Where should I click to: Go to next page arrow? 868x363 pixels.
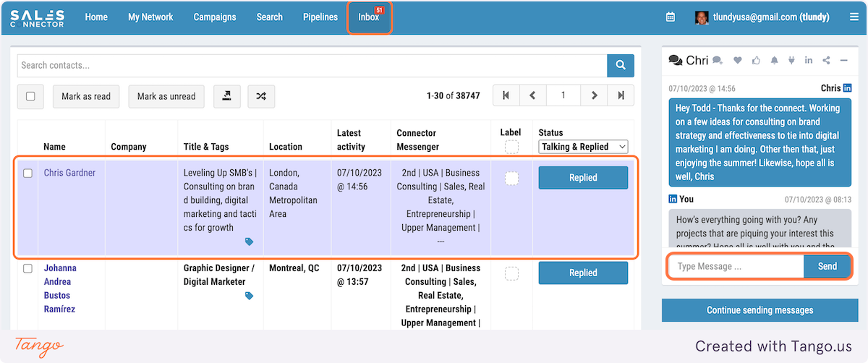pos(594,95)
